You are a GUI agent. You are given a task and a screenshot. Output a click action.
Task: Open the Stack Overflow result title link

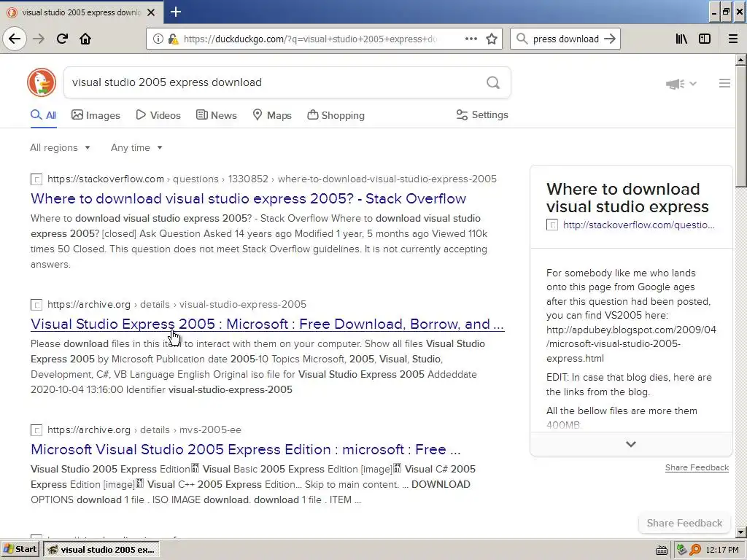point(248,198)
